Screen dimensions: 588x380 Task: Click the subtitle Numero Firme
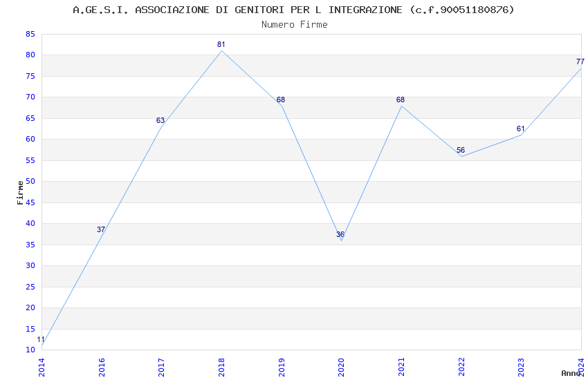point(295,25)
